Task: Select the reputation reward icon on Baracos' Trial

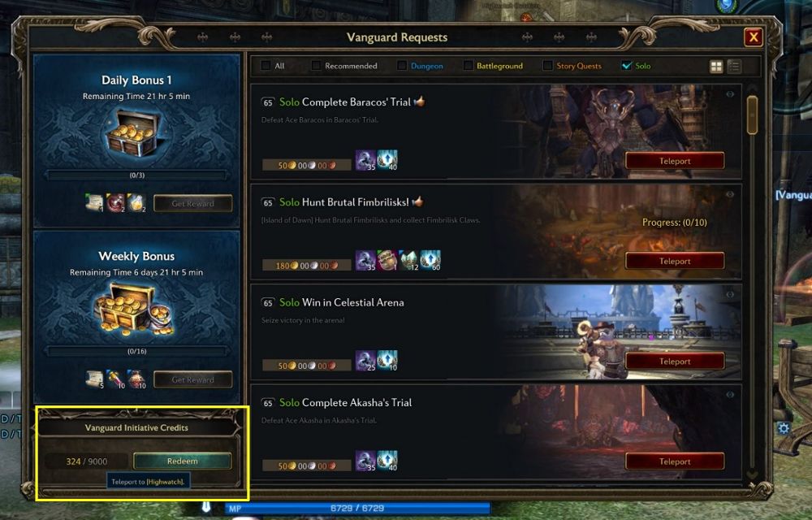Action: pyautogui.click(x=365, y=161)
